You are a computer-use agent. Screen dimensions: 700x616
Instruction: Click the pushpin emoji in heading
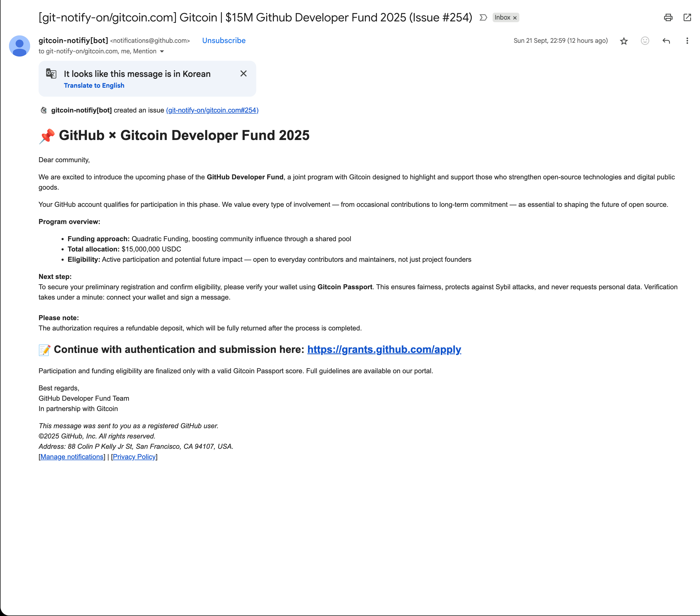[x=46, y=136]
